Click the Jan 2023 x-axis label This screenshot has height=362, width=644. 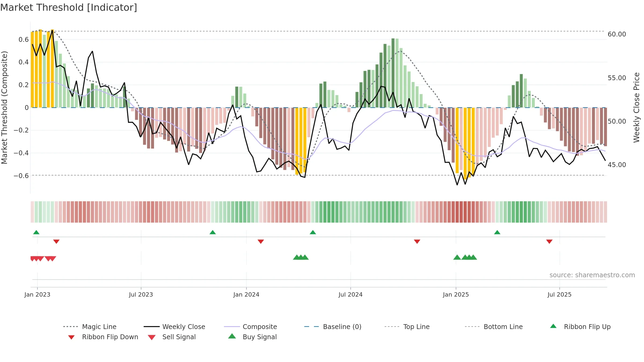click(37, 294)
